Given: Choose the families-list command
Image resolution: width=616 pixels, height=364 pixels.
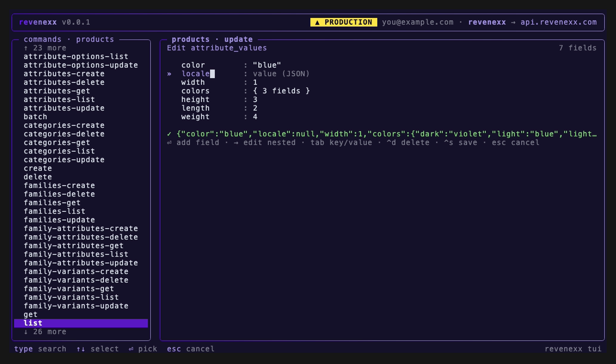Looking at the screenshot, I should click(x=55, y=211).
